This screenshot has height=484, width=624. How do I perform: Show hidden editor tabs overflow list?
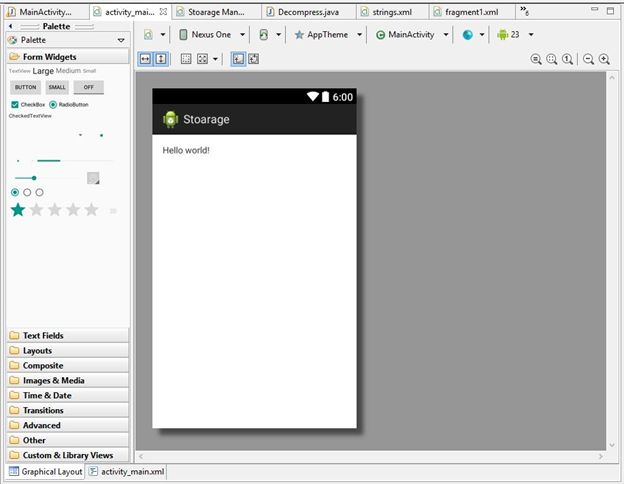pyautogui.click(x=525, y=11)
